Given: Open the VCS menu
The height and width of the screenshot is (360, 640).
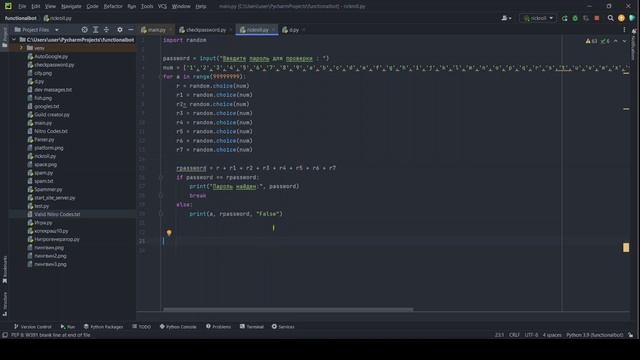Looking at the screenshot, I should click(162, 6).
